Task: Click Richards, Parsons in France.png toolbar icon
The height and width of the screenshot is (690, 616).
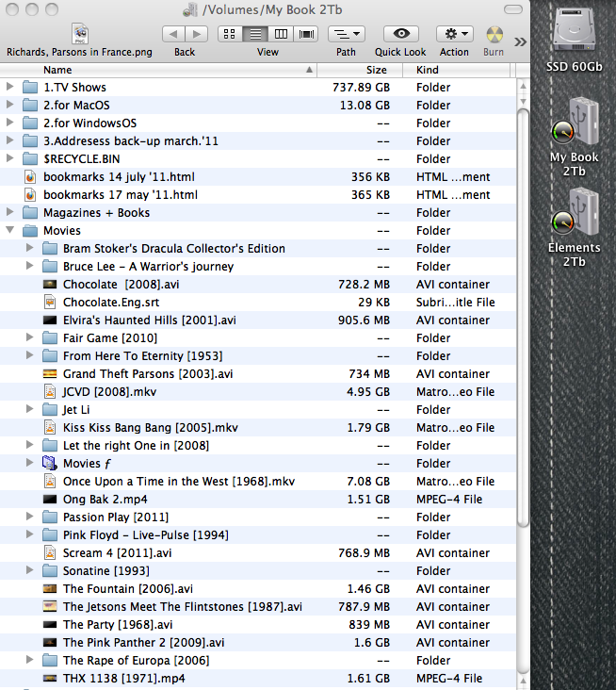Action: [x=80, y=34]
